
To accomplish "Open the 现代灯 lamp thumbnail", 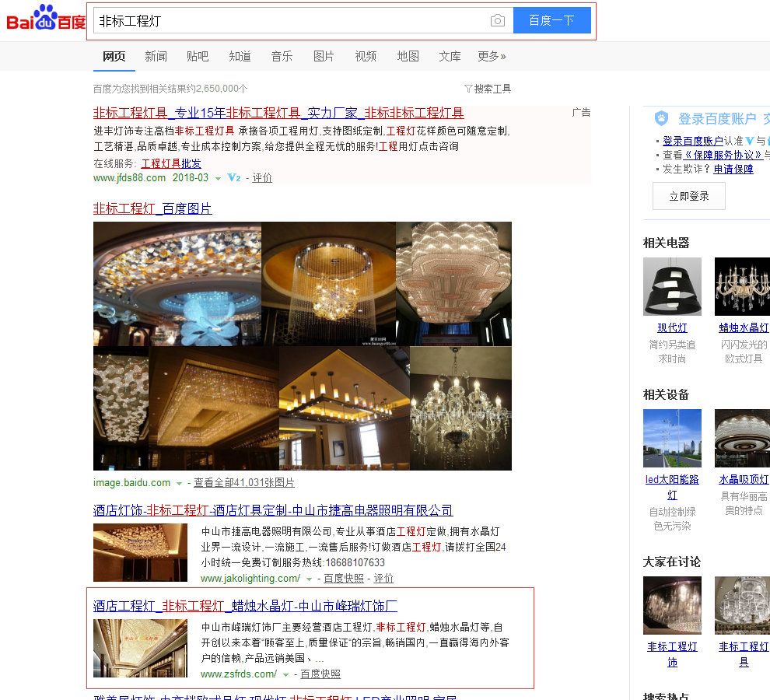I will point(672,286).
